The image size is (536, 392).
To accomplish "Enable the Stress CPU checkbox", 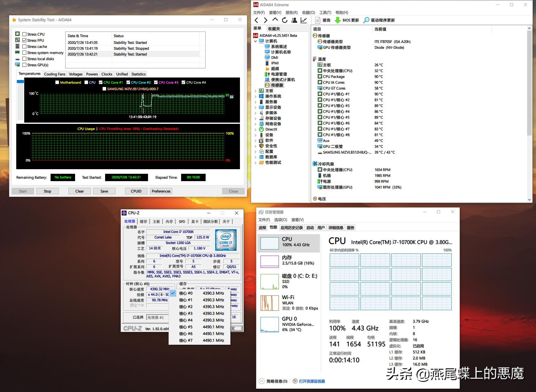I will click(25, 34).
